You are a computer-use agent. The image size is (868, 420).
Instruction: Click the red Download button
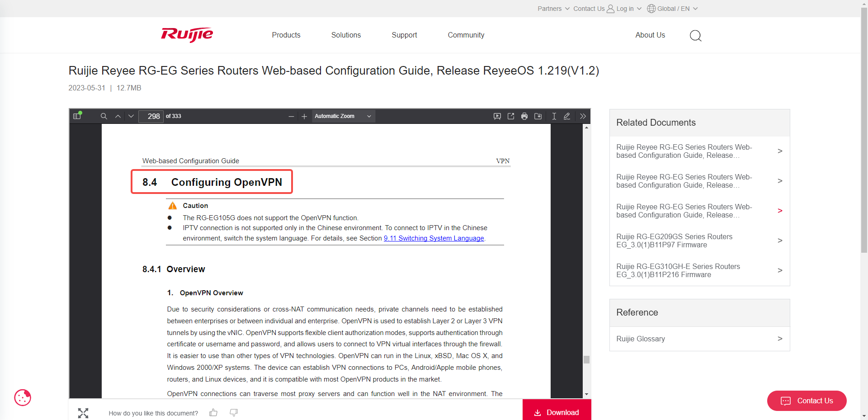[557, 411]
